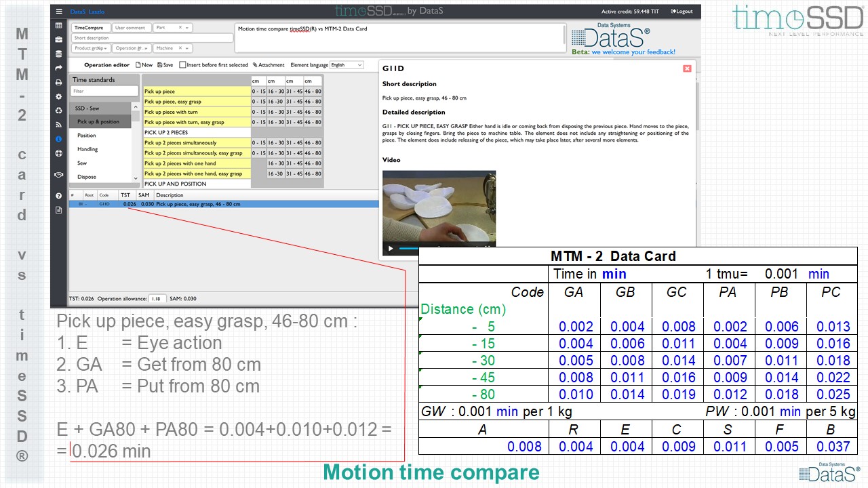Image resolution: width=868 pixels, height=488 pixels.
Task: Click the User comment field
Action: pyautogui.click(x=132, y=28)
